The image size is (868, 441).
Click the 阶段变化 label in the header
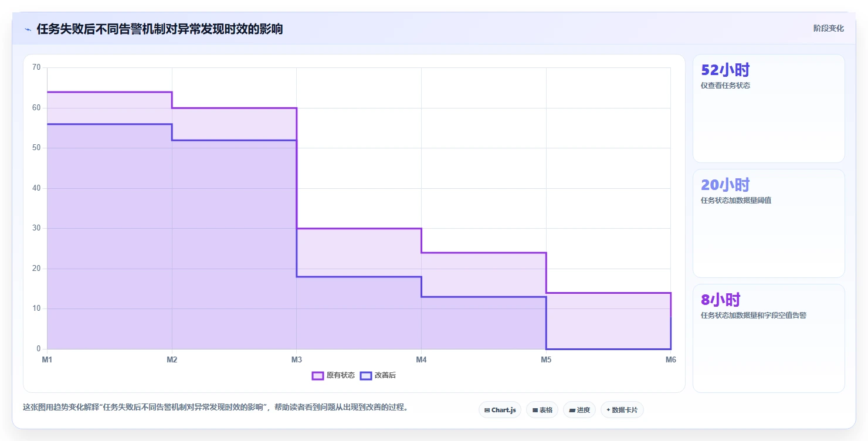(x=829, y=28)
